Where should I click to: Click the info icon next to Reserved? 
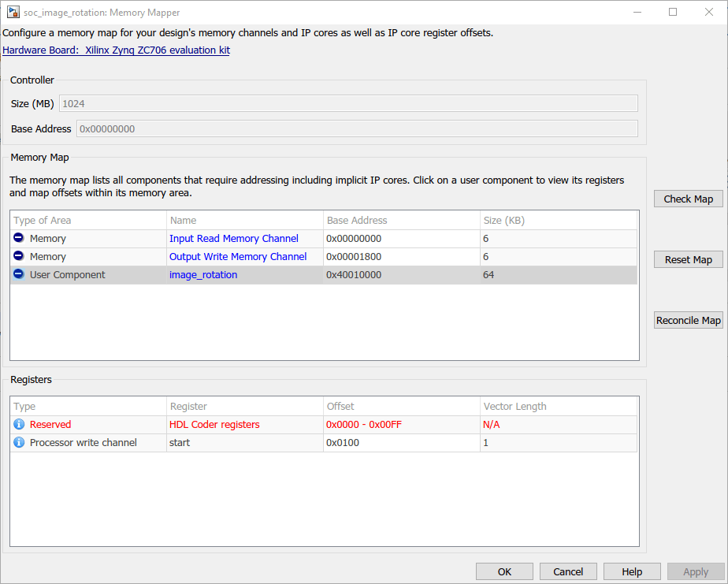click(19, 424)
